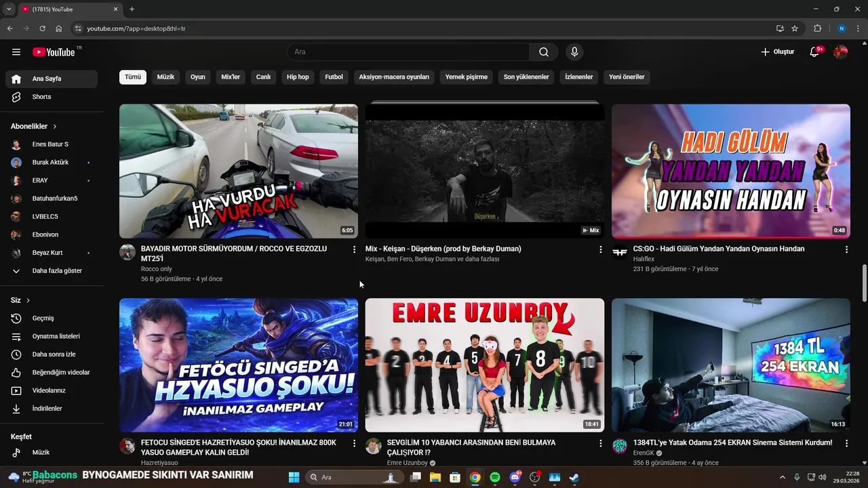Bookmark this tab with star icon

[x=795, y=28]
